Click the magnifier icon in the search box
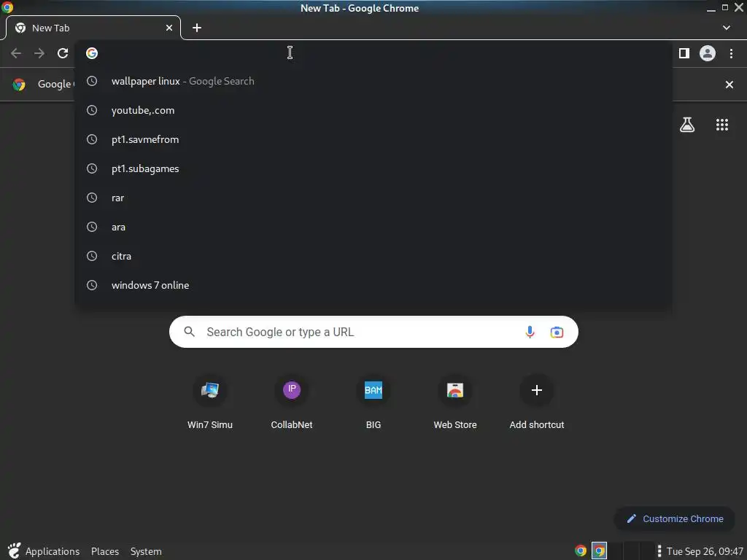 [190, 332]
